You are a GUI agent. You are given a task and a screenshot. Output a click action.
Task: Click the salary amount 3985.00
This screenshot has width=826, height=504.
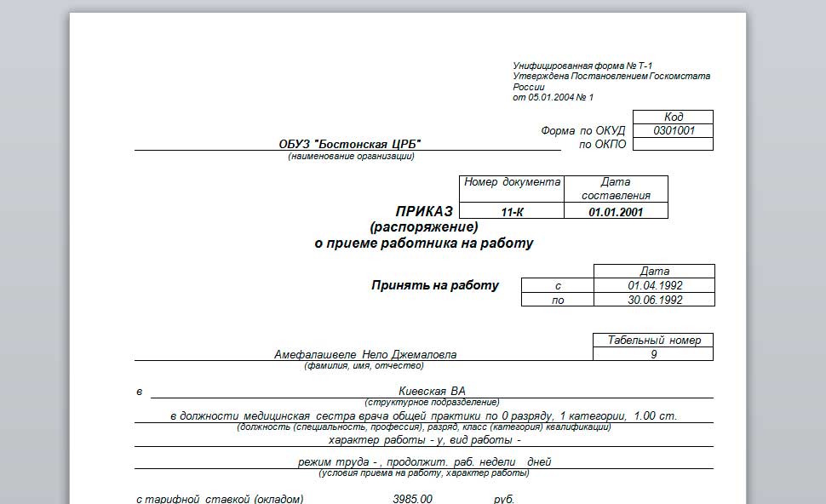412,498
